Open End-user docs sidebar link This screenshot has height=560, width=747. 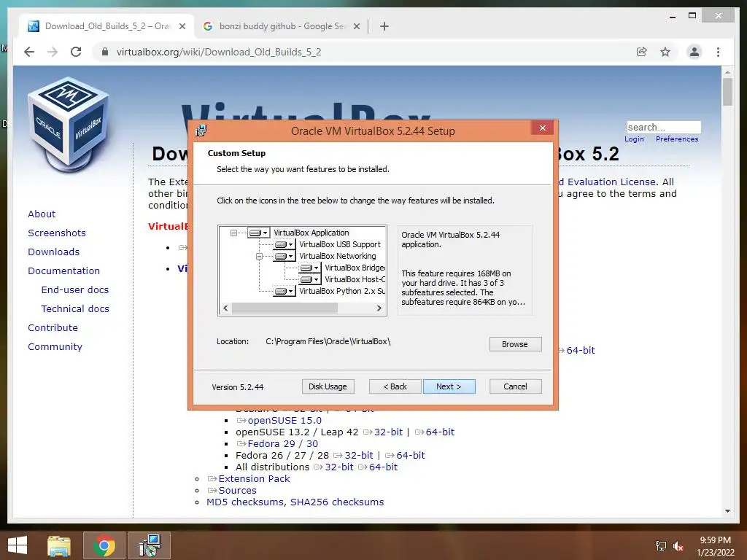click(x=75, y=290)
